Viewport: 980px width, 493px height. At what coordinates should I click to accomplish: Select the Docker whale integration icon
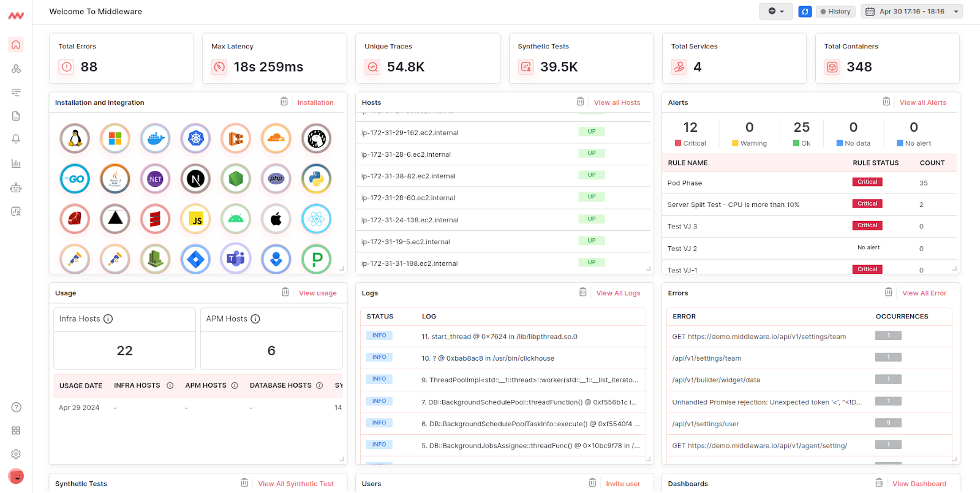pos(155,138)
